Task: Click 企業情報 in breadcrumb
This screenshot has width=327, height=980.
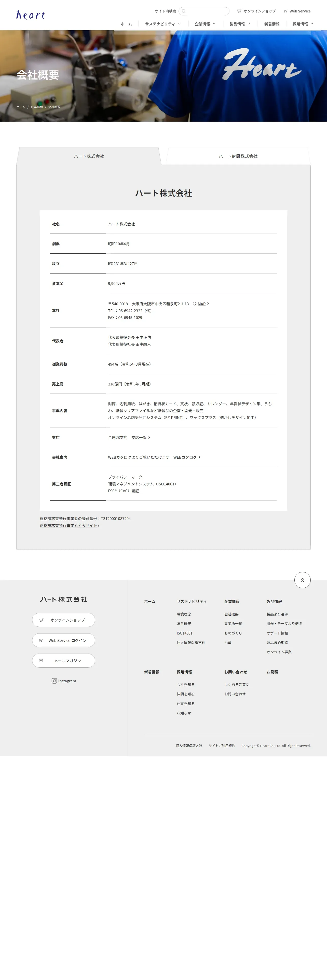Action: coord(37,107)
